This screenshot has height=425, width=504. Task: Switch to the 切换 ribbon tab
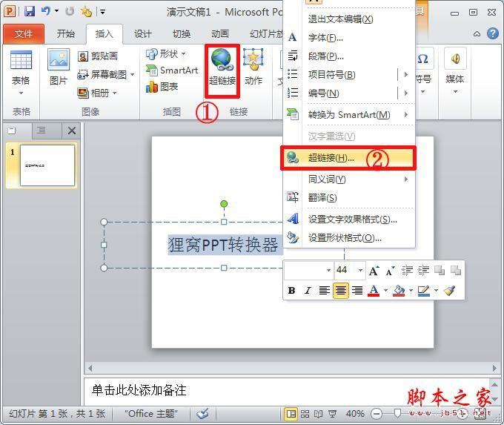(x=182, y=34)
